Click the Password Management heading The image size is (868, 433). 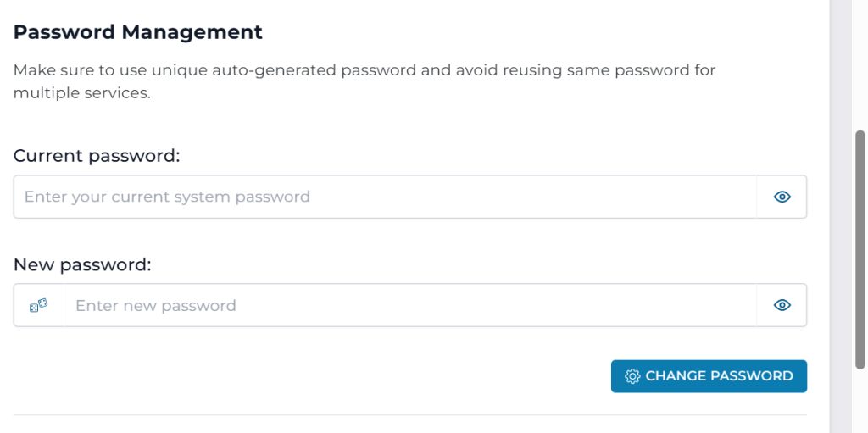click(138, 32)
